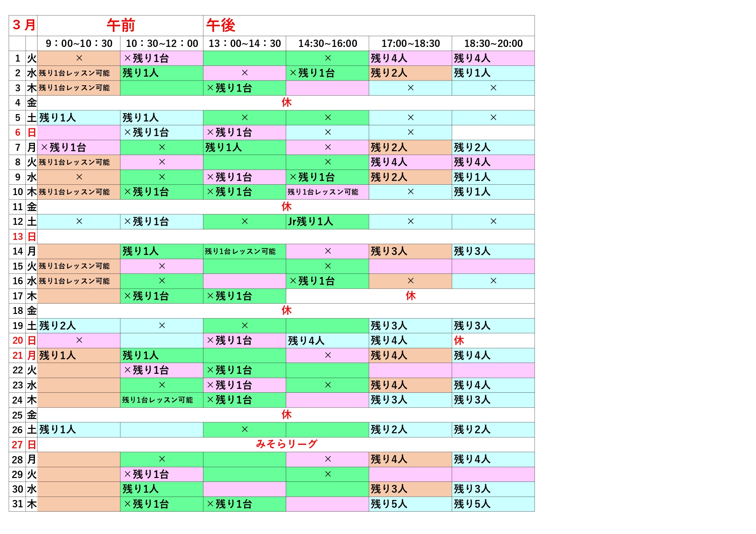Click the "18:30~20:00" time slot header
Viewport: 756px width, 534px height.
click(493, 43)
